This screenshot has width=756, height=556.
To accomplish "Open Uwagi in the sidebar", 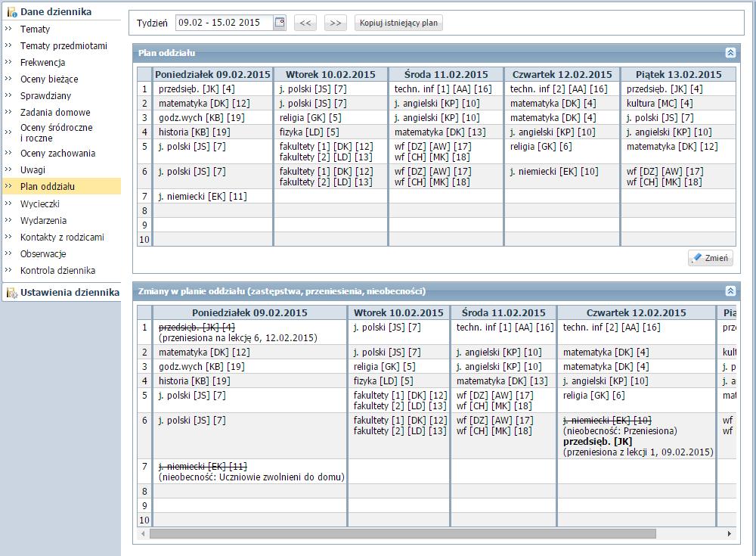I will coord(33,170).
